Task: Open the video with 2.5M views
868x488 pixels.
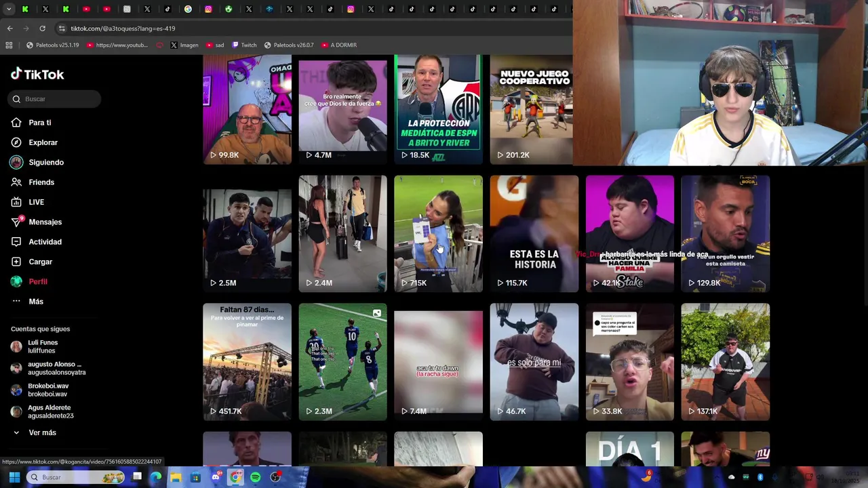Action: (247, 234)
